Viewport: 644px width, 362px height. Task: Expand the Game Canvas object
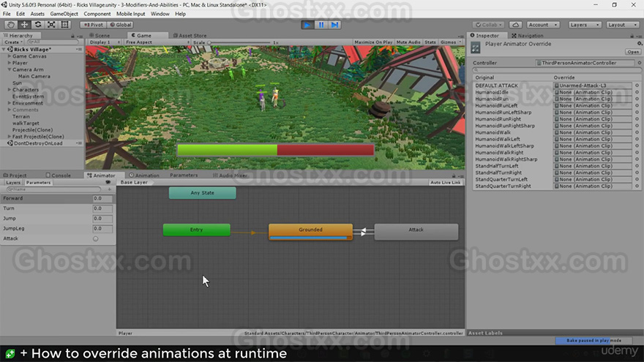pyautogui.click(x=10, y=56)
